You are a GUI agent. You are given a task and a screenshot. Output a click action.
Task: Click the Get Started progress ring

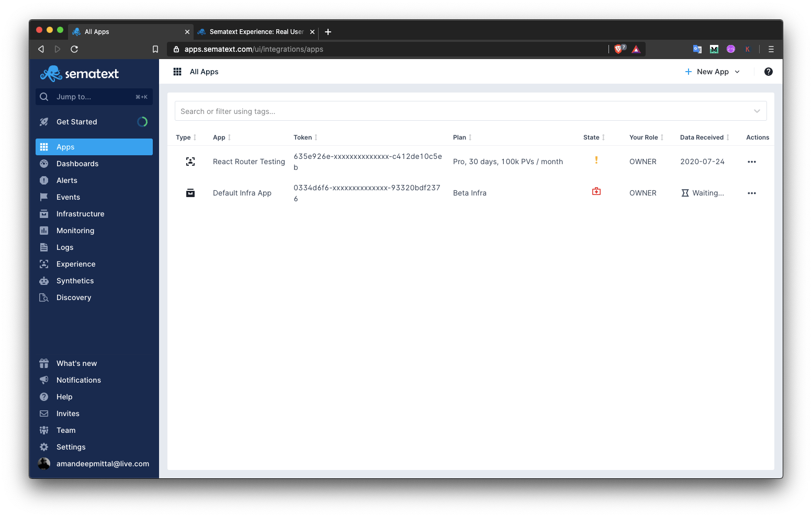pyautogui.click(x=142, y=122)
